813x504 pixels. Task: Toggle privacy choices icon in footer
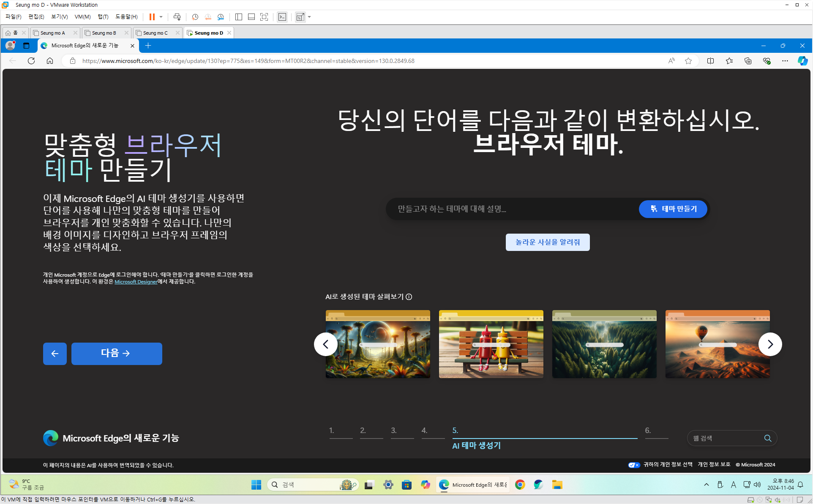634,465
